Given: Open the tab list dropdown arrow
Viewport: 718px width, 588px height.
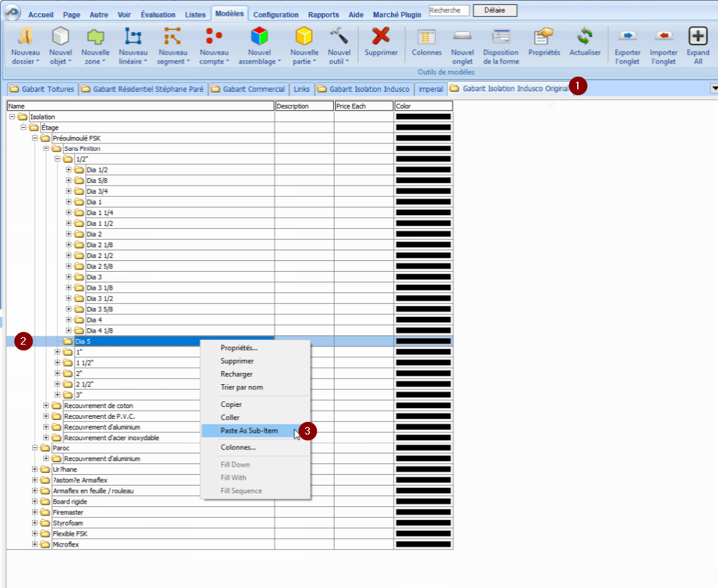Looking at the screenshot, I should pyautogui.click(x=714, y=89).
